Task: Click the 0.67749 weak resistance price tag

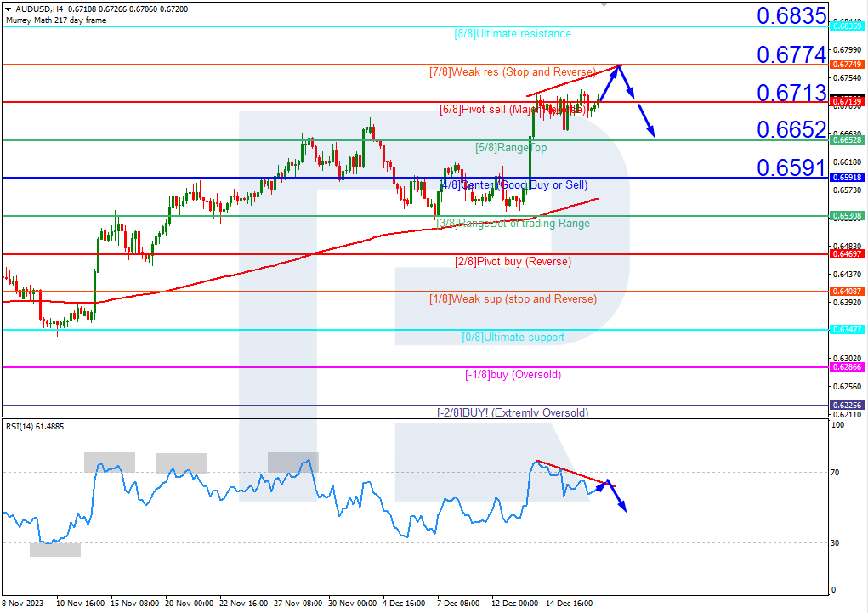Action: click(x=847, y=65)
